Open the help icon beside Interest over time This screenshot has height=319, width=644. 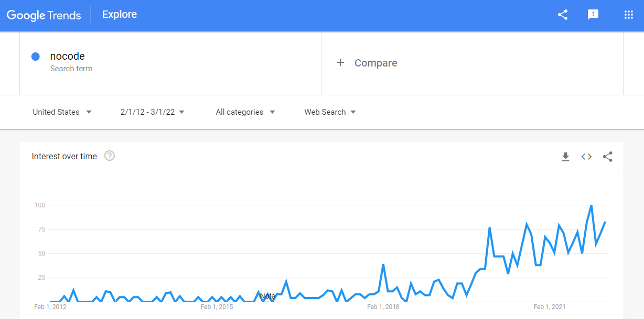109,156
